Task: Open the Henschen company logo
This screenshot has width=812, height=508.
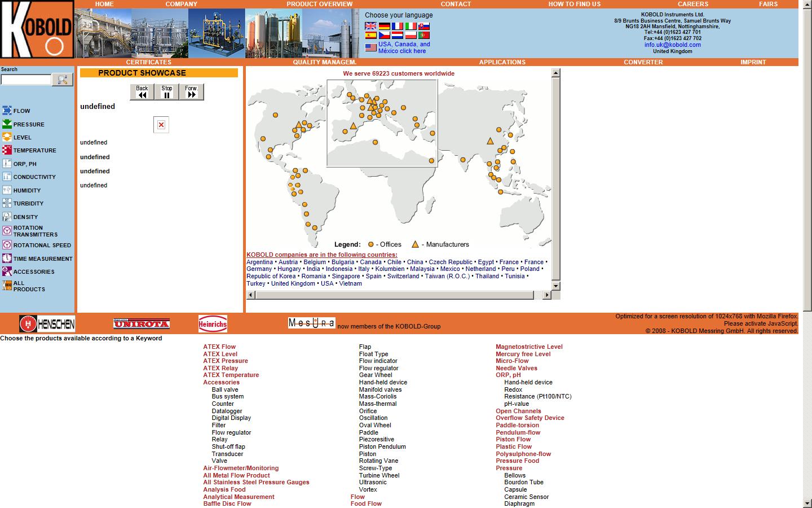Action: [x=47, y=324]
